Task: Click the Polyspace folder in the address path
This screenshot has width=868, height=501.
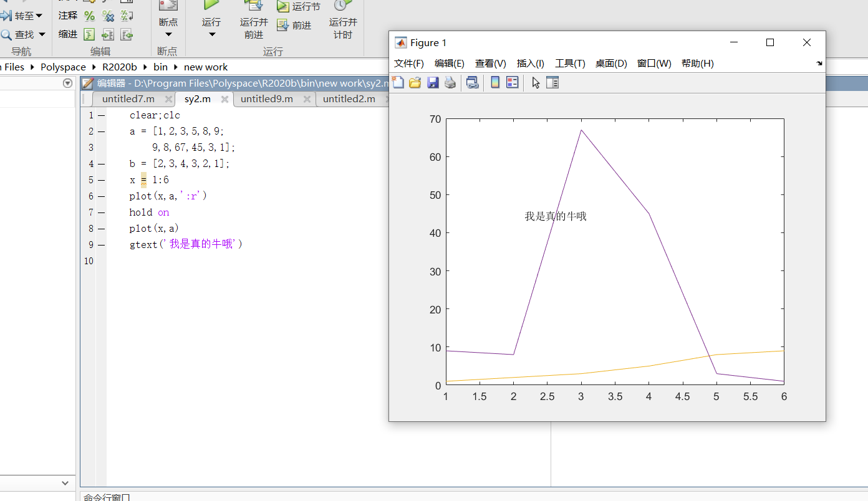Action: coord(63,67)
